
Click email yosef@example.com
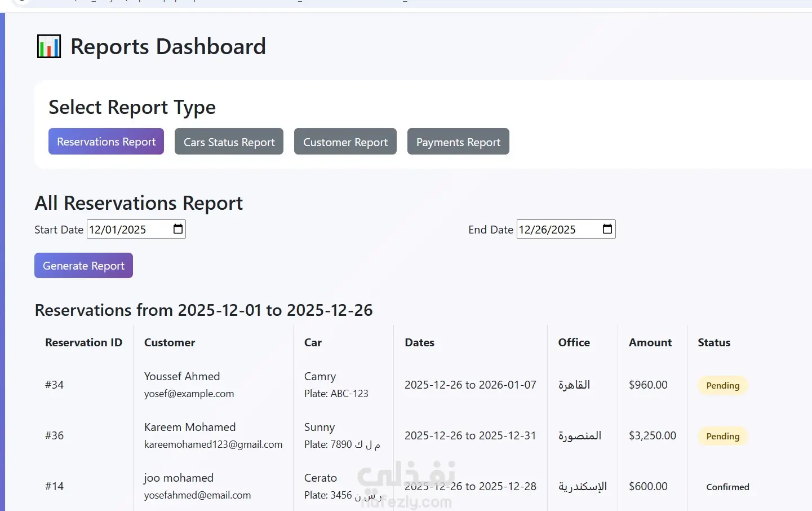pyautogui.click(x=189, y=394)
